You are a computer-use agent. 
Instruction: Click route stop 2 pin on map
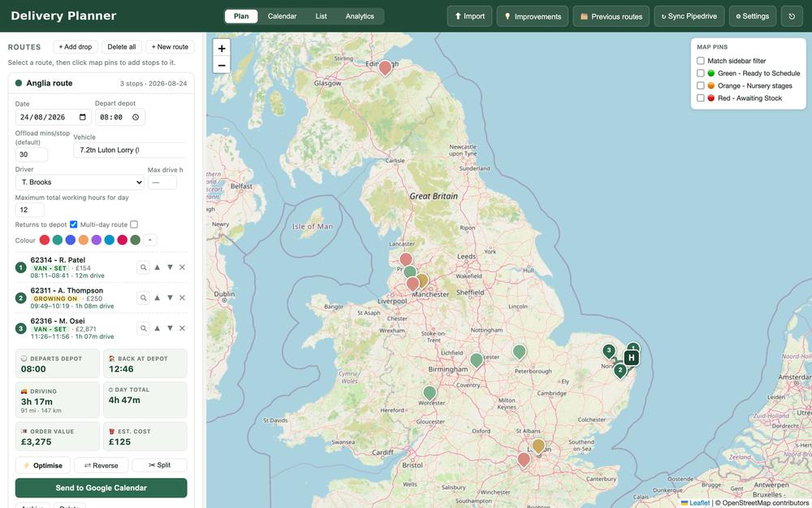pos(620,370)
